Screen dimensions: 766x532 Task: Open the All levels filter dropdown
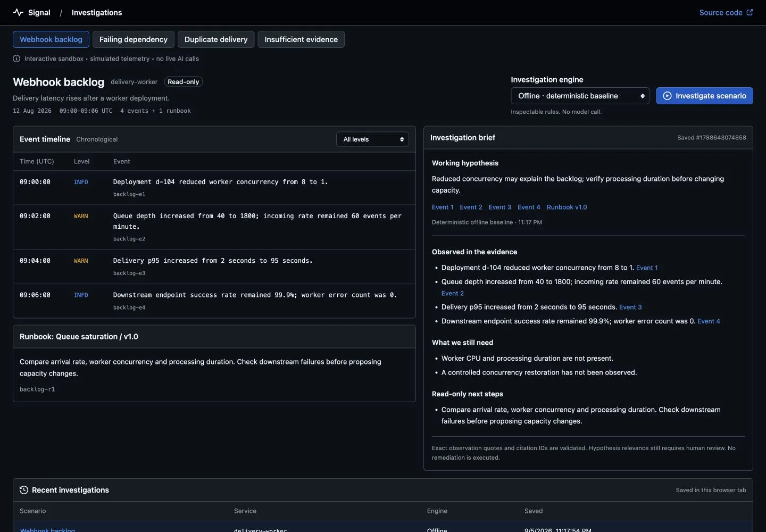point(373,139)
